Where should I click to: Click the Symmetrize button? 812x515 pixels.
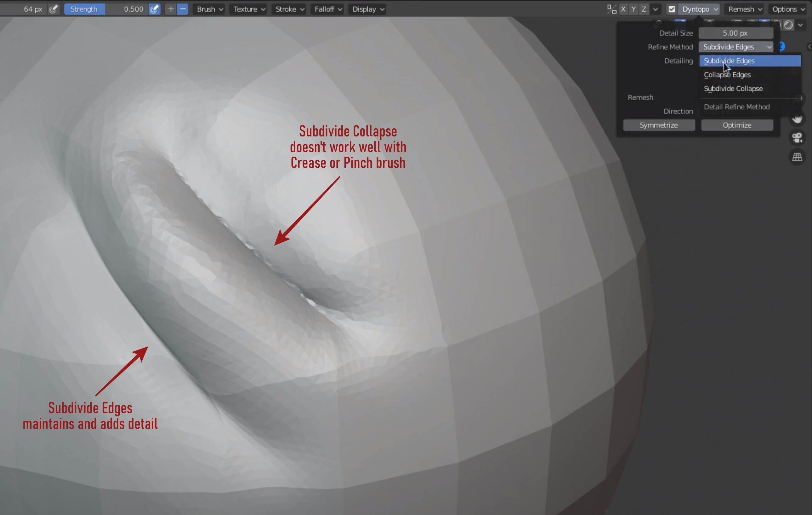(x=659, y=125)
